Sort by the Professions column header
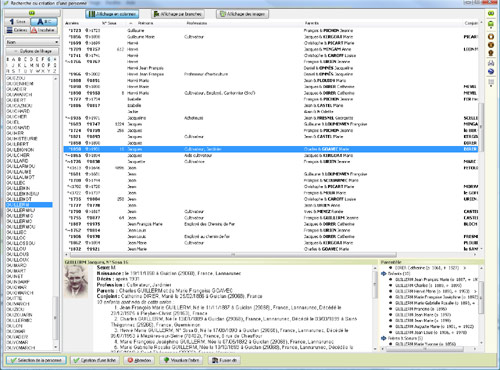The height and width of the screenshot is (370, 500). tap(197, 23)
